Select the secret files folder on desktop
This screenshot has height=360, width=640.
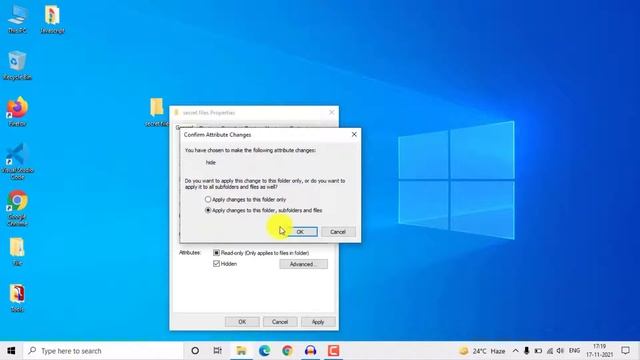coord(157,112)
